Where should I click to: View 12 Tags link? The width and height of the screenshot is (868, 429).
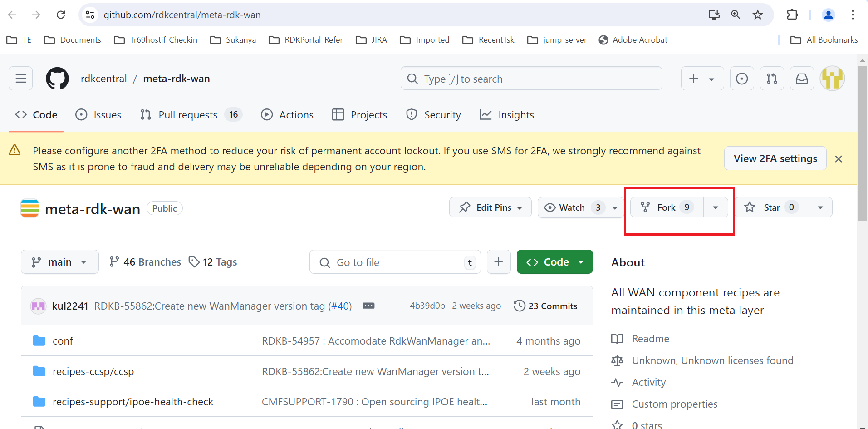click(213, 262)
